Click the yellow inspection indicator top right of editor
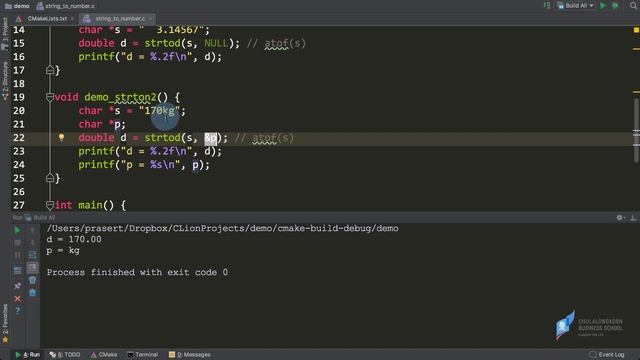The image size is (640, 360). tap(636, 30)
